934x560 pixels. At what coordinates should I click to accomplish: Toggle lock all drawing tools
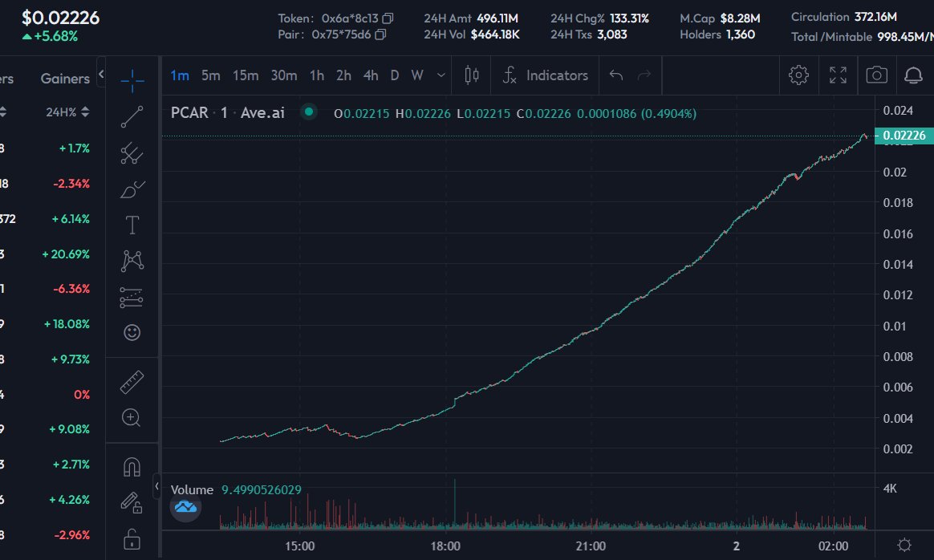point(132,539)
